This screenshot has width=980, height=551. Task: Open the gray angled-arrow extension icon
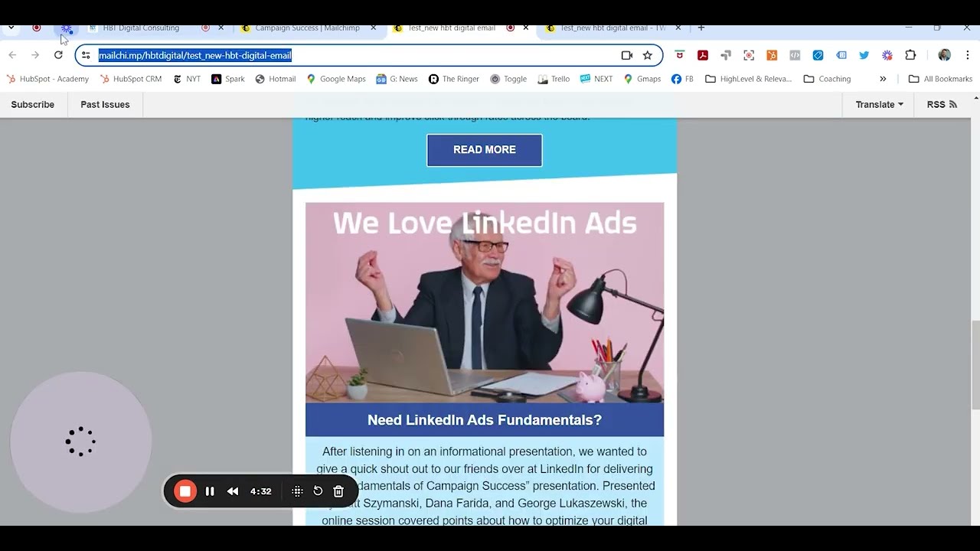click(726, 55)
